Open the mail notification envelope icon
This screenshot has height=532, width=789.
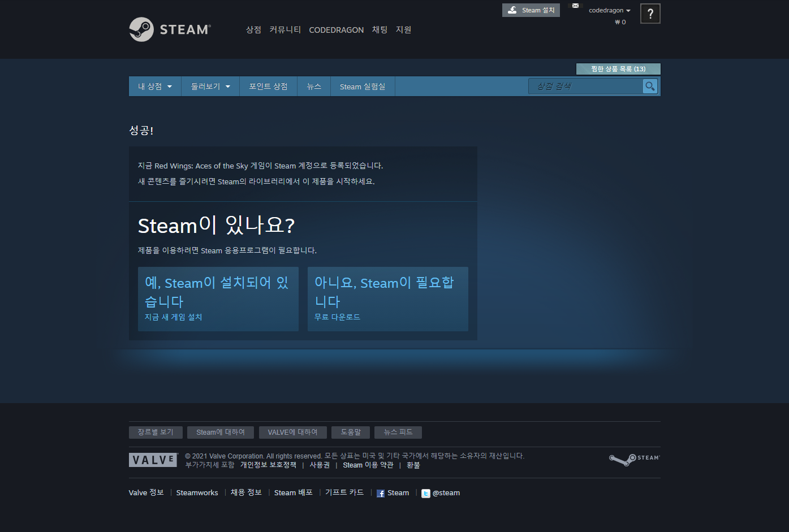[x=575, y=6]
